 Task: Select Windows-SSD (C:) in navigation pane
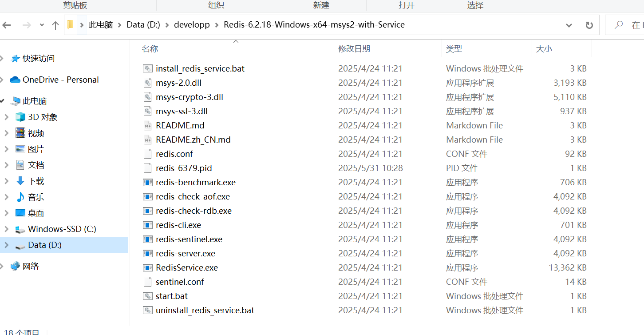(62, 229)
